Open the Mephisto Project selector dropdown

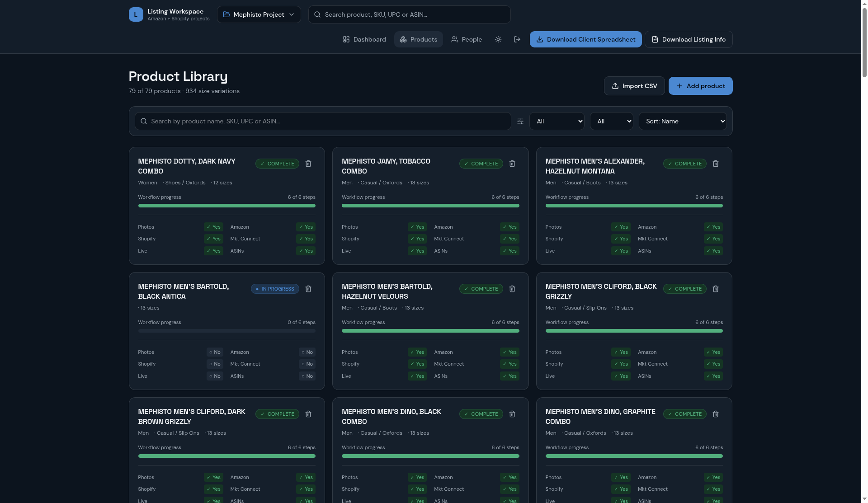pyautogui.click(x=259, y=14)
